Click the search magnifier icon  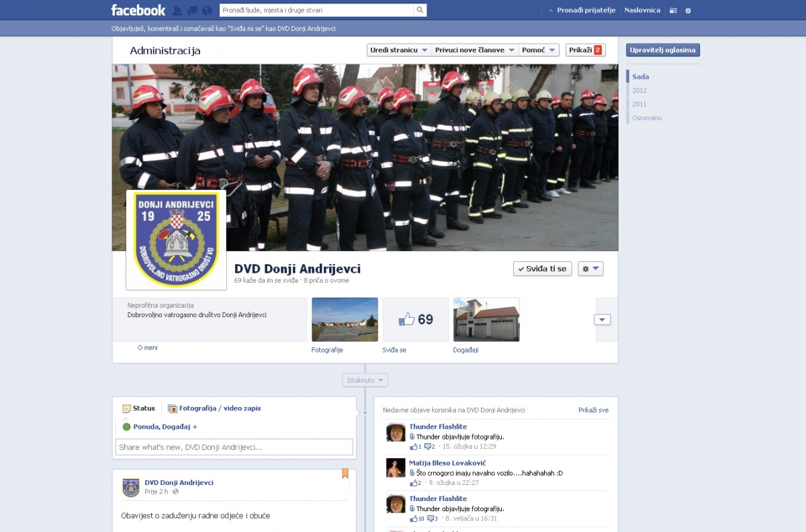coord(420,10)
